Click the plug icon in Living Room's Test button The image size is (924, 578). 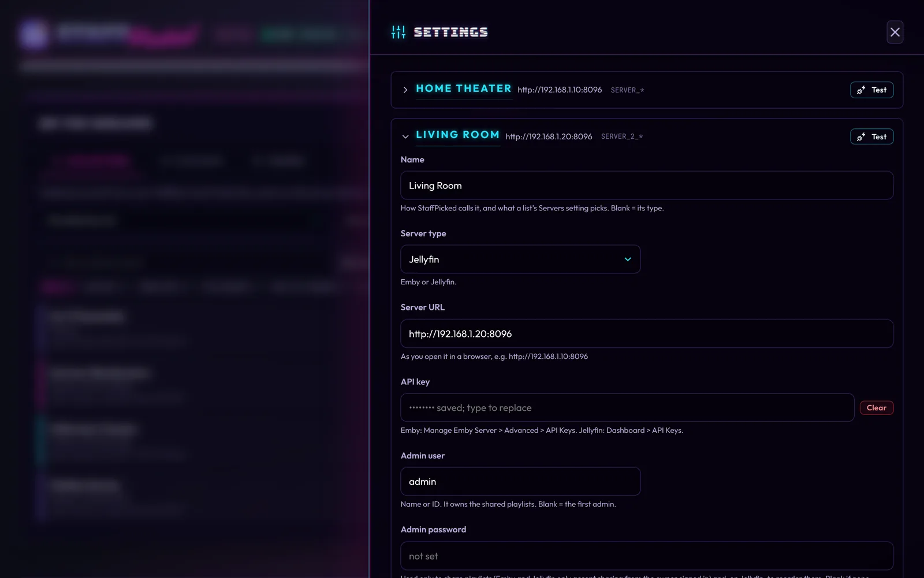point(861,136)
